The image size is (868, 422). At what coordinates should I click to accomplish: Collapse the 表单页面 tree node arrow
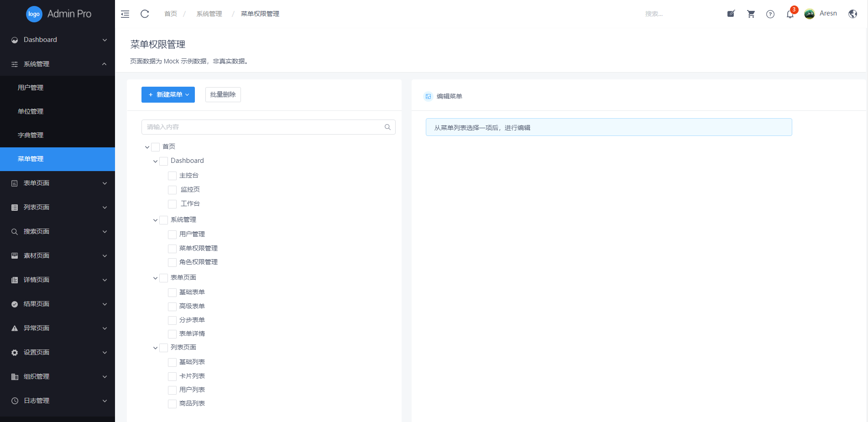[x=155, y=278]
